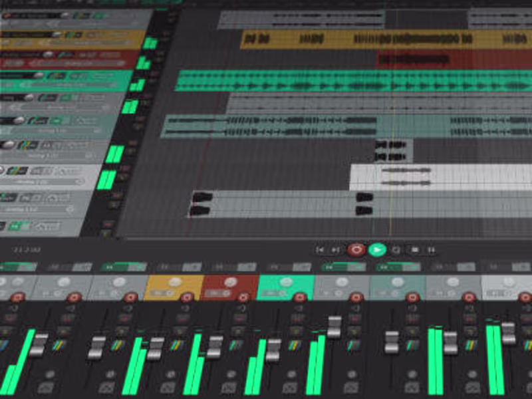Click the red Record button in transport
This screenshot has width=532, height=399.
tap(356, 250)
